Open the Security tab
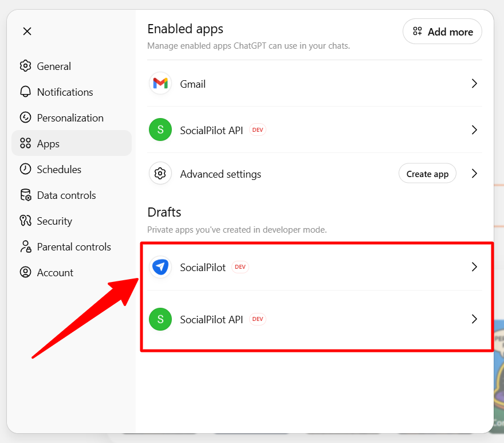Viewport: 504px width, 443px height. (72, 221)
